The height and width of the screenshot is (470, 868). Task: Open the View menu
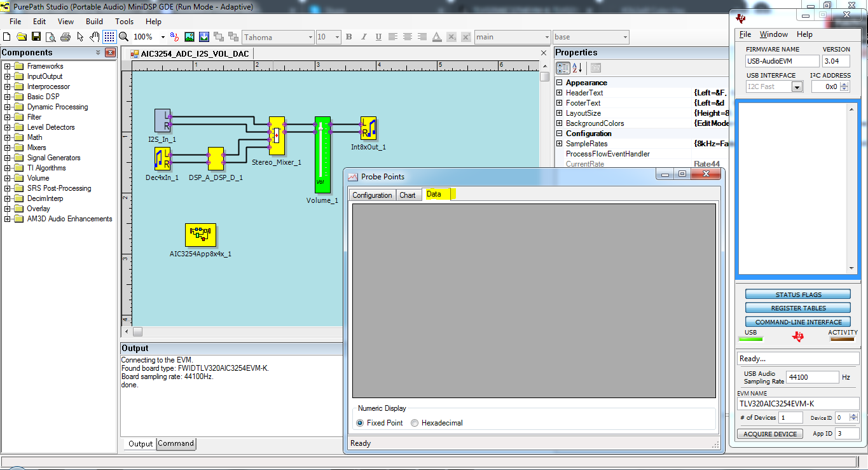[x=66, y=22]
